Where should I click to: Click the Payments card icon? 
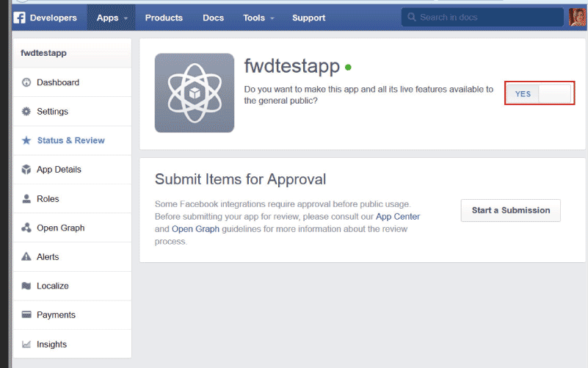tap(26, 315)
